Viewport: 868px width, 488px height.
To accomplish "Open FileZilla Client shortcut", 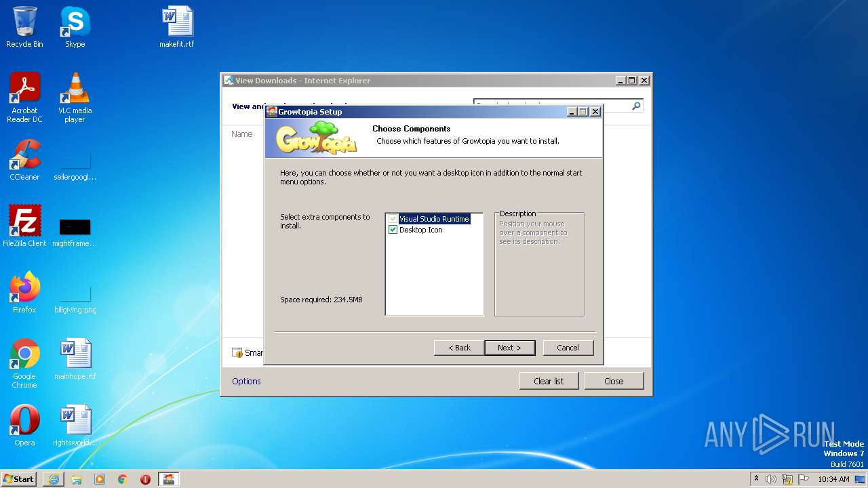I will click(24, 226).
